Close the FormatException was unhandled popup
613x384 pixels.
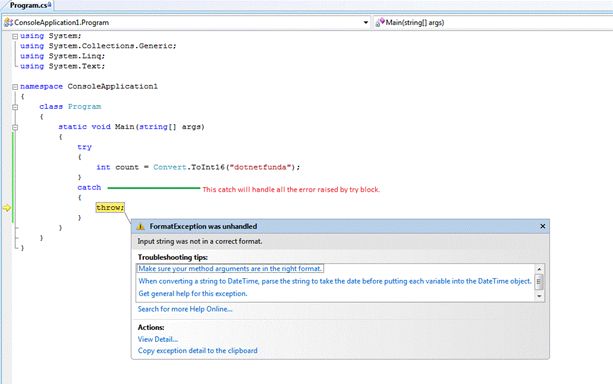tap(543, 226)
